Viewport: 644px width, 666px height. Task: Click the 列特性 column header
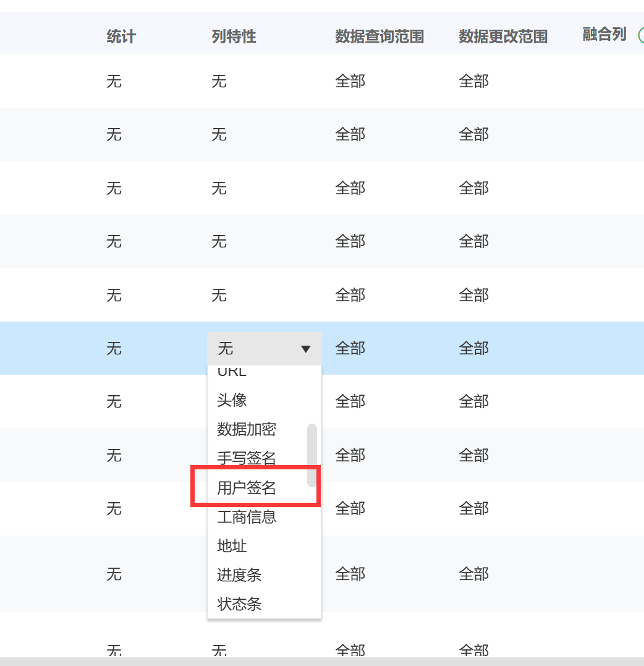point(234,36)
